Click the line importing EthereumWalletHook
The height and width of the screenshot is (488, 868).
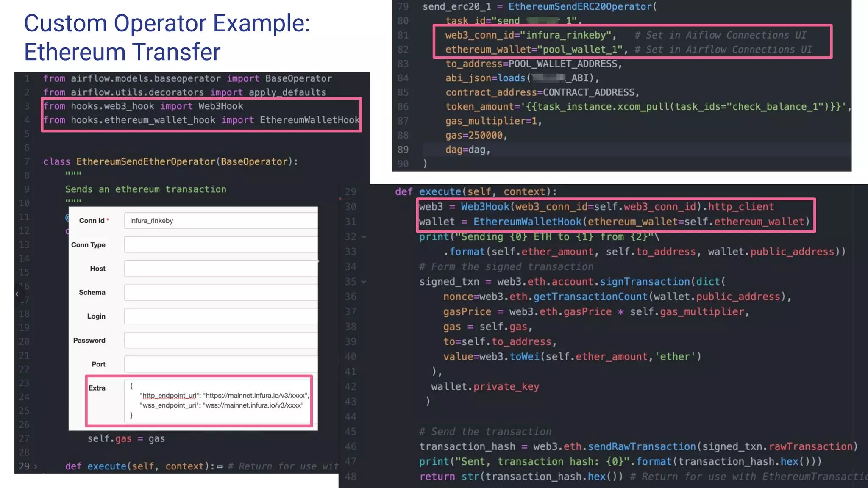pos(201,120)
